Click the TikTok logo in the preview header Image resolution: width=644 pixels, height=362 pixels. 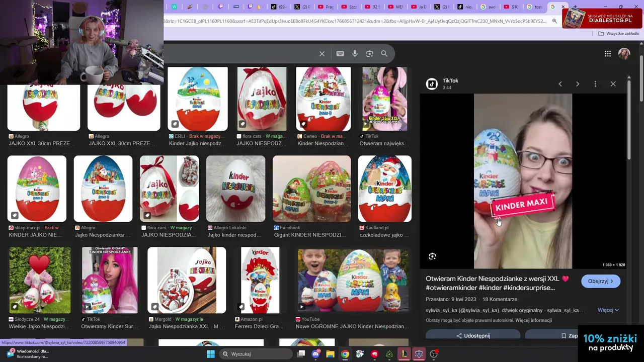click(432, 84)
